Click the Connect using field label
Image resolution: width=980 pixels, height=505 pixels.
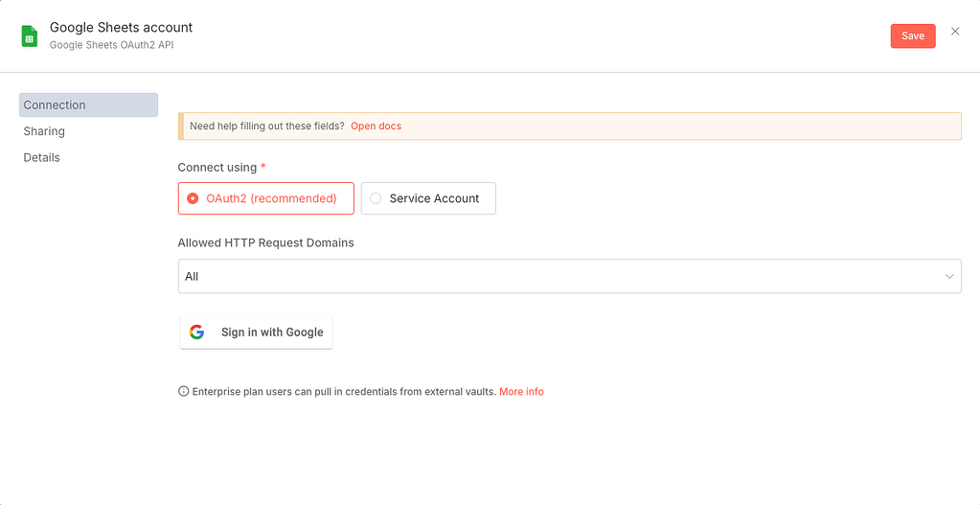217,168
